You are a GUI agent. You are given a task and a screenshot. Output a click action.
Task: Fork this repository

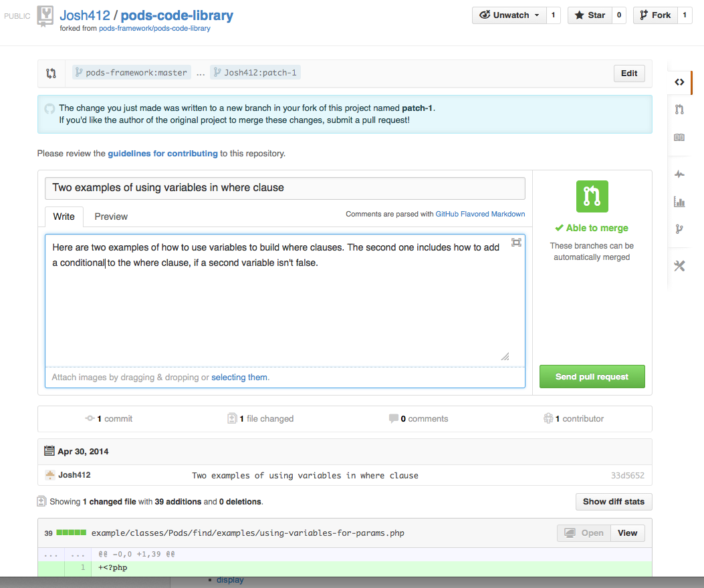[x=655, y=15]
